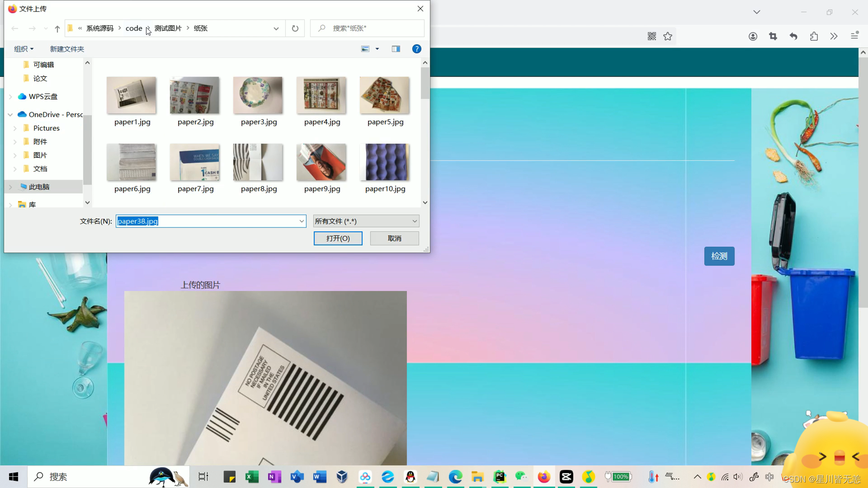The image size is (868, 488).
Task: Select the paper3.jpg thumbnail
Action: [x=258, y=95]
